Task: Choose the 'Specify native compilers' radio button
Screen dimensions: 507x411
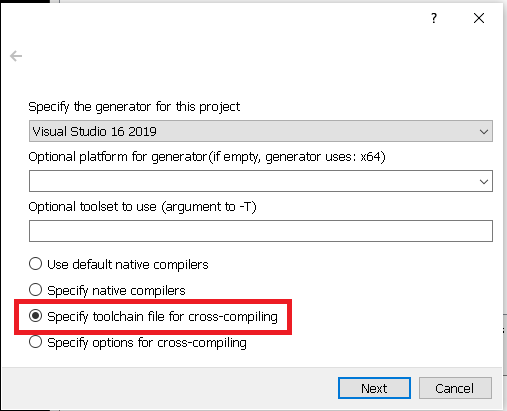Action: [35, 290]
